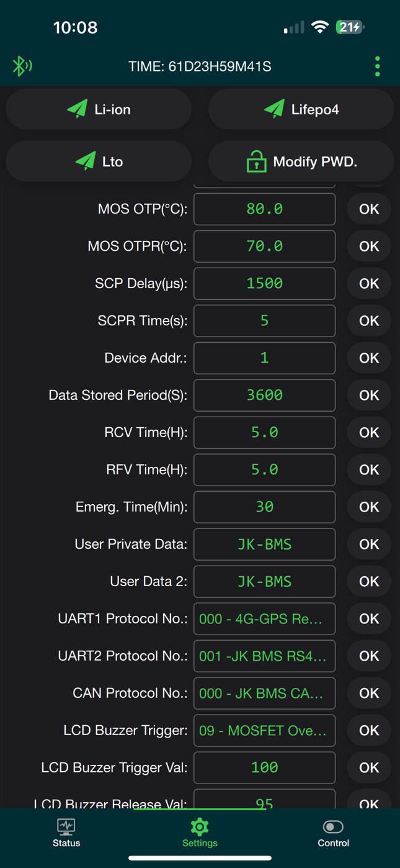Apply the Lifepo4 battery preset
400x868 pixels.
pos(301,109)
